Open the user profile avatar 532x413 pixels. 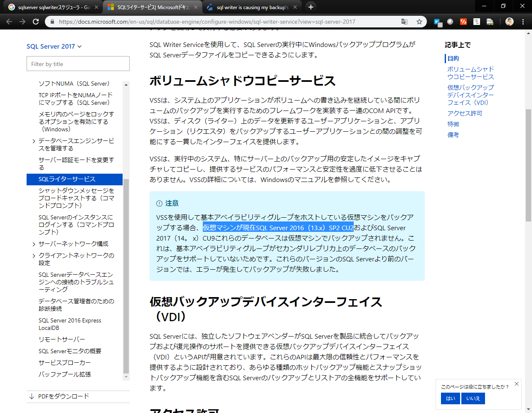pyautogui.click(x=510, y=22)
